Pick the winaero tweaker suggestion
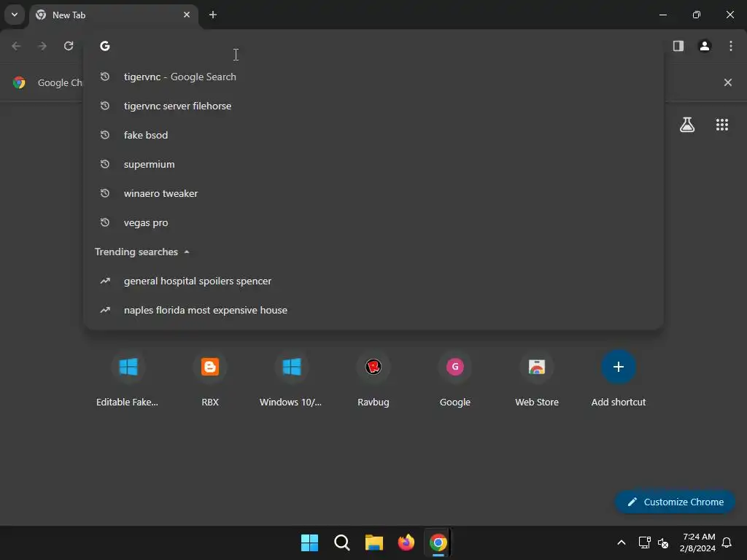The image size is (747, 560). tap(373, 193)
